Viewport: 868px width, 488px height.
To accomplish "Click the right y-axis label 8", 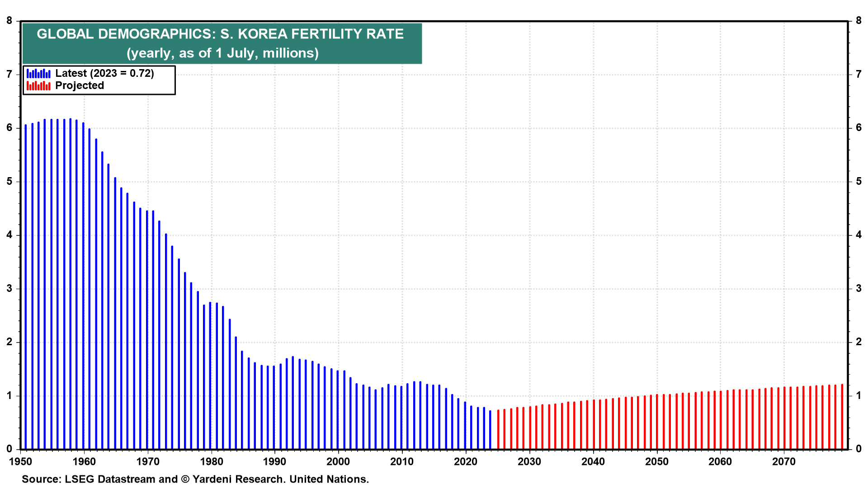I will coord(859,21).
